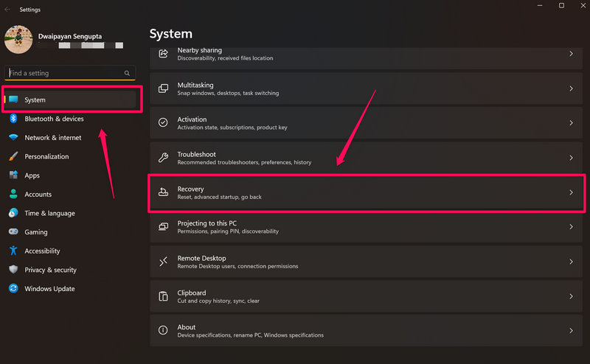This screenshot has height=364, width=590.
Task: Open the About row chevron
Action: point(571,331)
